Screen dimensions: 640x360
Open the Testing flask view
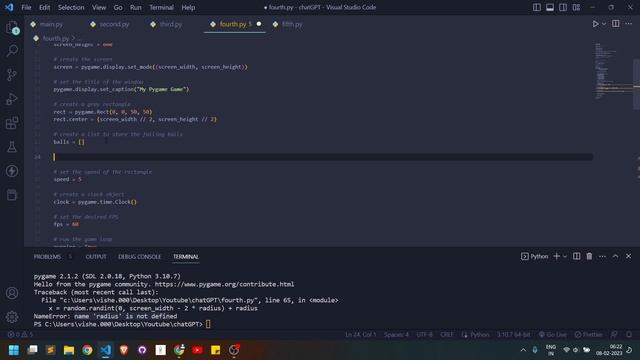point(12,147)
